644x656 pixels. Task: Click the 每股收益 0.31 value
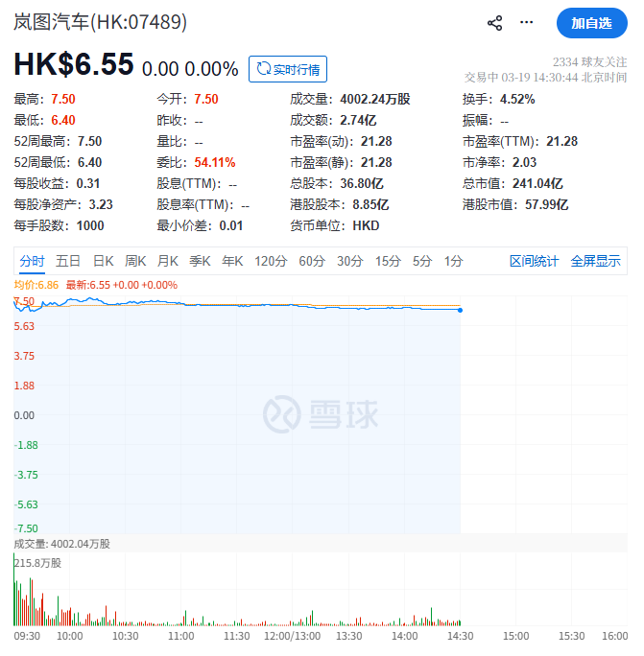(88, 184)
